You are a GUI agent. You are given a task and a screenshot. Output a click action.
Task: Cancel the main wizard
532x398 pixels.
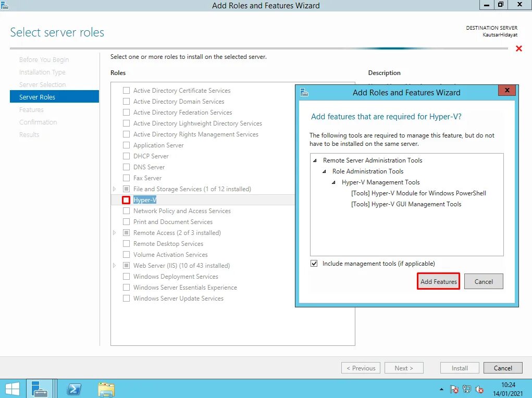[x=503, y=368]
